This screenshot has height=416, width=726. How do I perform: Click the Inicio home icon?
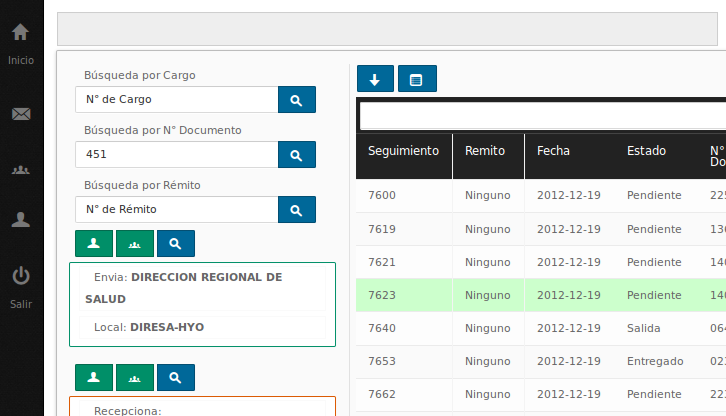pos(20,34)
